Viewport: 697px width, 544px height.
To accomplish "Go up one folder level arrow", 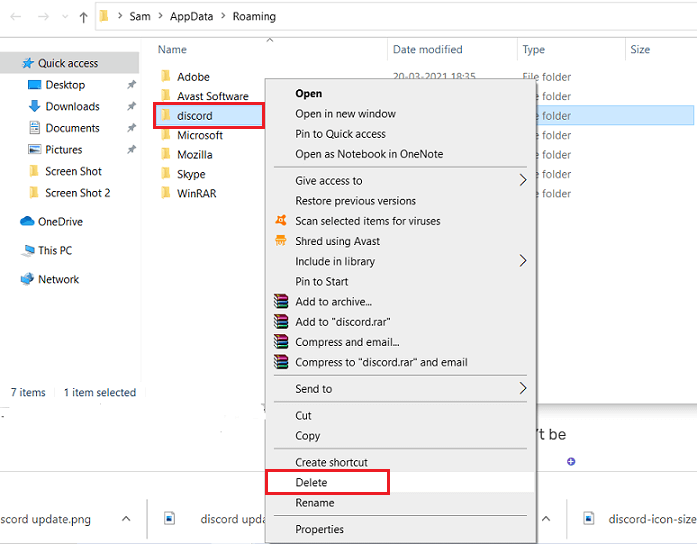I will (83, 17).
